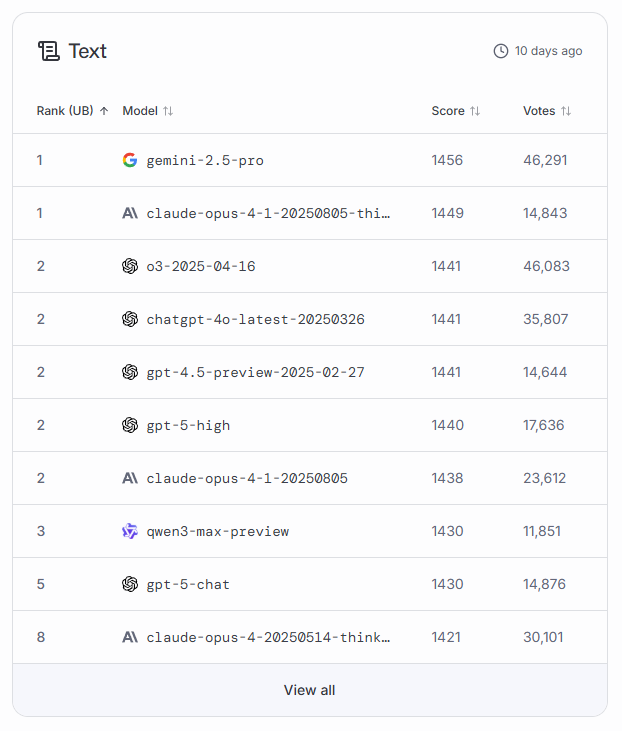
Task: Click the 10 days ago timestamp
Action: pos(548,51)
